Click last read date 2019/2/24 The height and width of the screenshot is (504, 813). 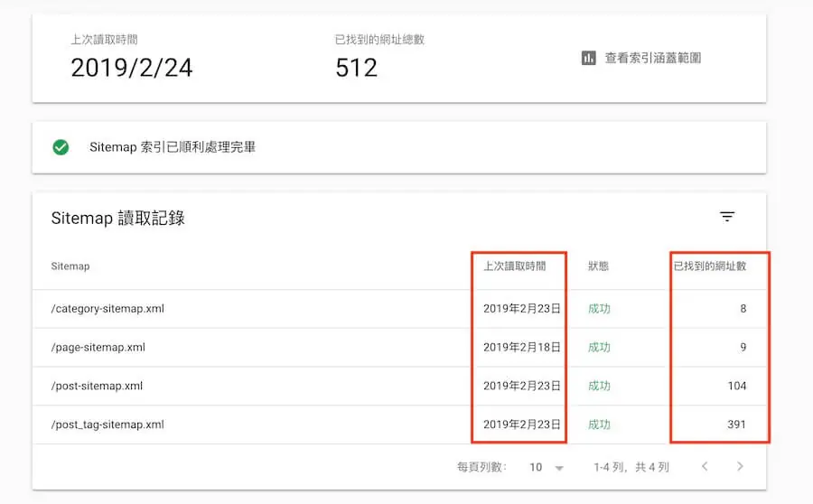[x=132, y=68]
